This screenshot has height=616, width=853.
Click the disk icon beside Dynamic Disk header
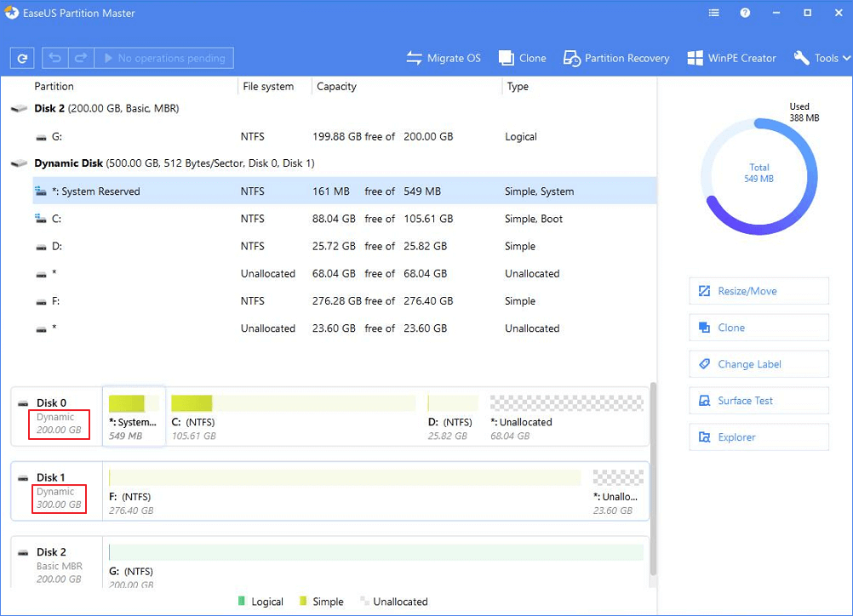[x=19, y=163]
